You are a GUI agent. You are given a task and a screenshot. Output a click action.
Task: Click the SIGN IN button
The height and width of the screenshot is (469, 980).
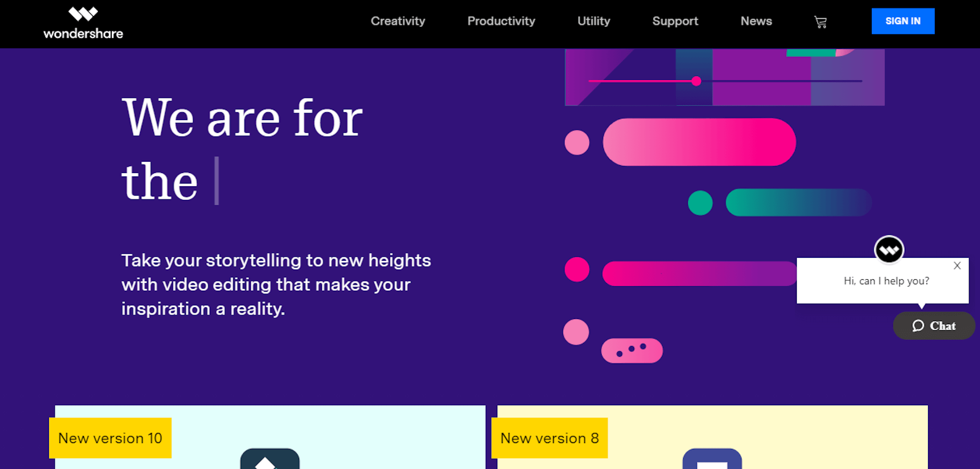click(x=903, y=21)
